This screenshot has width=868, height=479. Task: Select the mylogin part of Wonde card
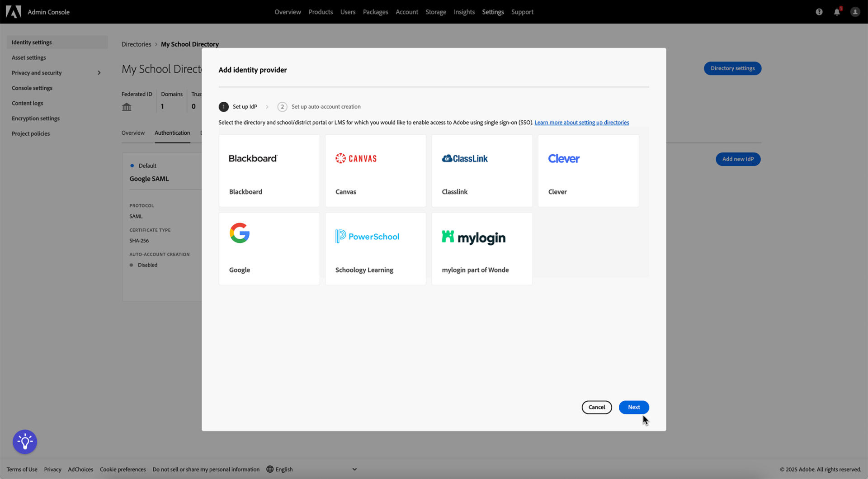482,249
